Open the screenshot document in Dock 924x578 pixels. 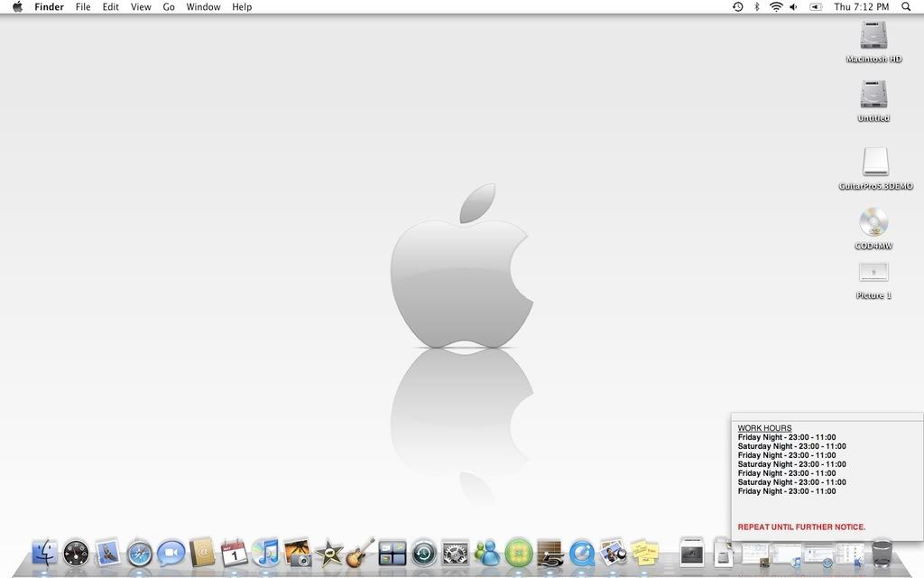coord(692,553)
